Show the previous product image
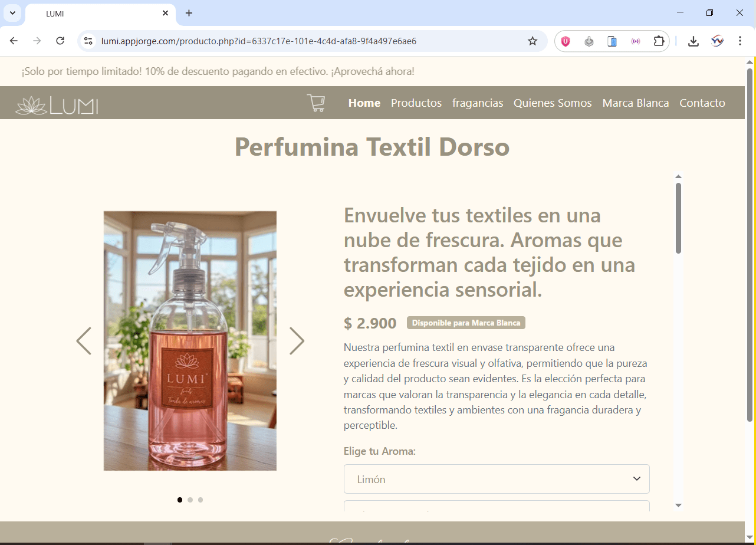This screenshot has width=756, height=545. [x=83, y=341]
